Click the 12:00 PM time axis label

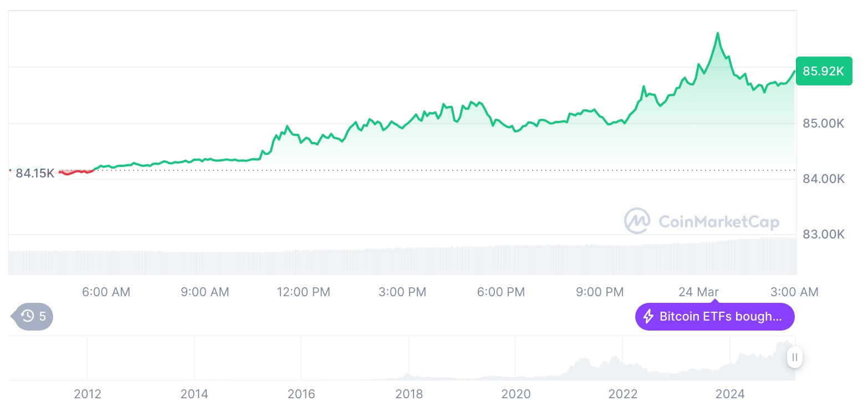coord(303,292)
